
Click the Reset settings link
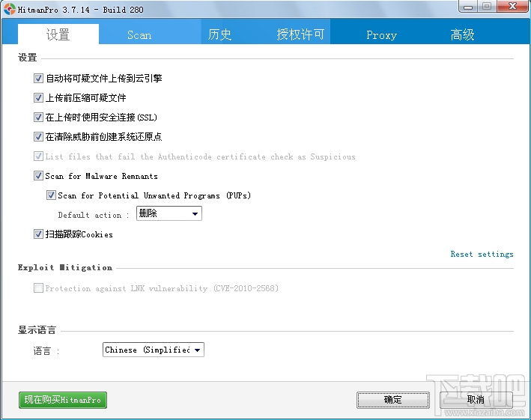pos(482,254)
